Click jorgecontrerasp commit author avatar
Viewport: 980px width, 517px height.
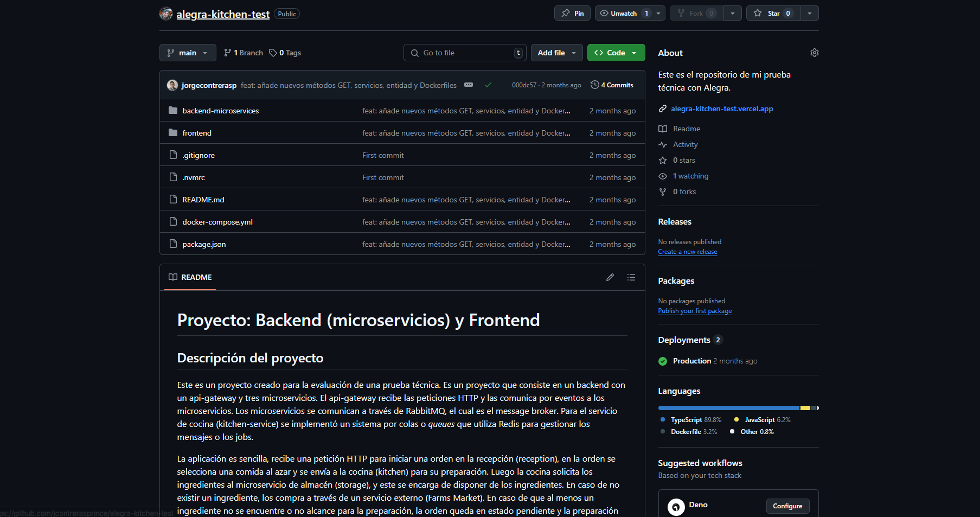pyautogui.click(x=172, y=85)
